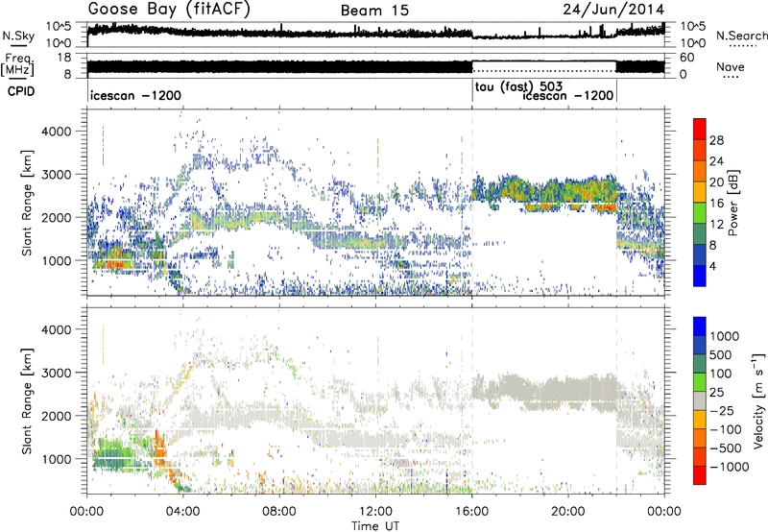Pick the gray segment of Velocity colorbar

(700, 401)
